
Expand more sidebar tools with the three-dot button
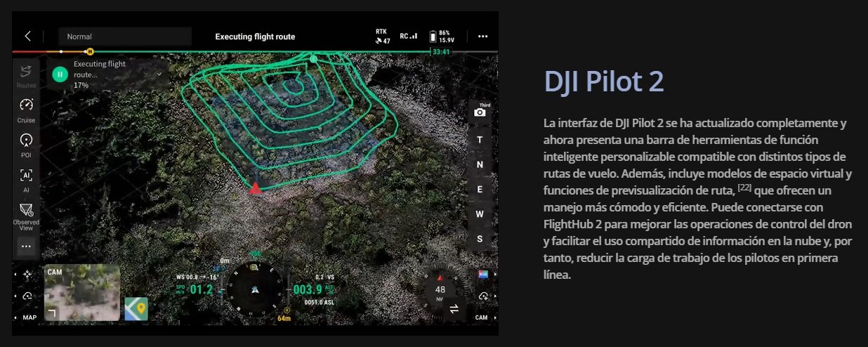click(x=26, y=247)
